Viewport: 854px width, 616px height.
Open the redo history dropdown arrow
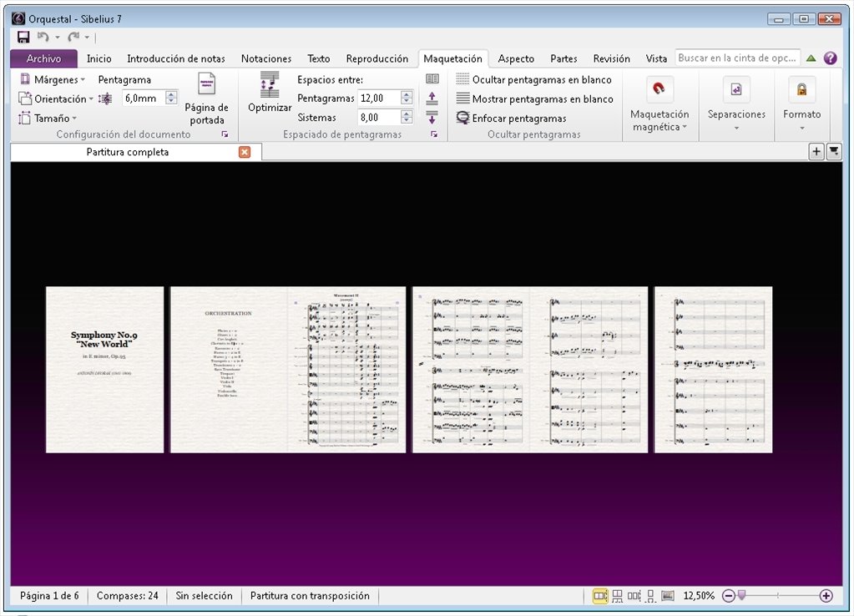(x=87, y=38)
